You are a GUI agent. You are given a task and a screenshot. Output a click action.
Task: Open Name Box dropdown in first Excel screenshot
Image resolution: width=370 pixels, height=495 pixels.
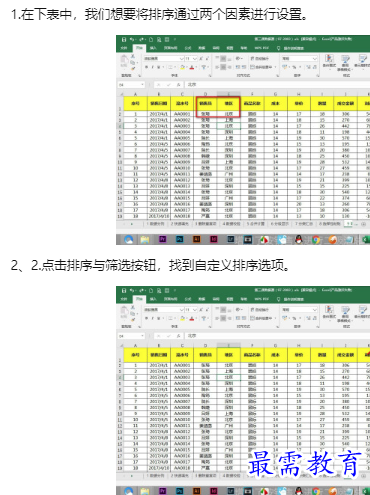click(x=143, y=85)
